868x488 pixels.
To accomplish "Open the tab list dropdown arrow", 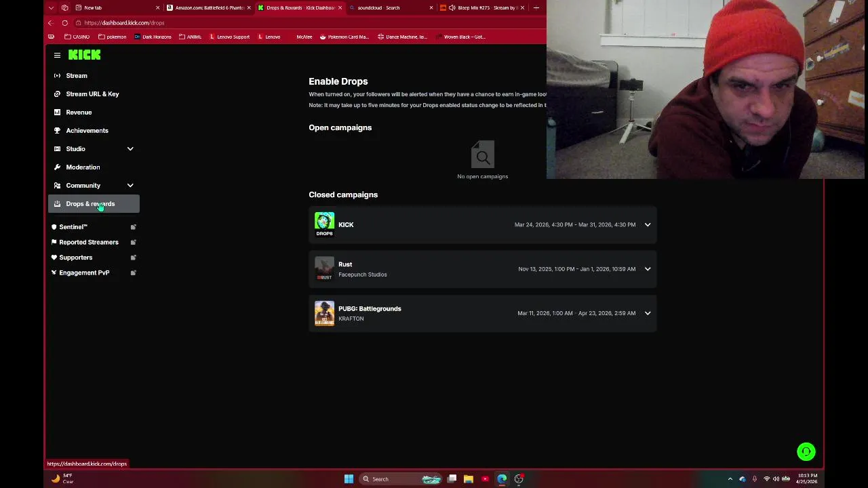I will point(51,7).
